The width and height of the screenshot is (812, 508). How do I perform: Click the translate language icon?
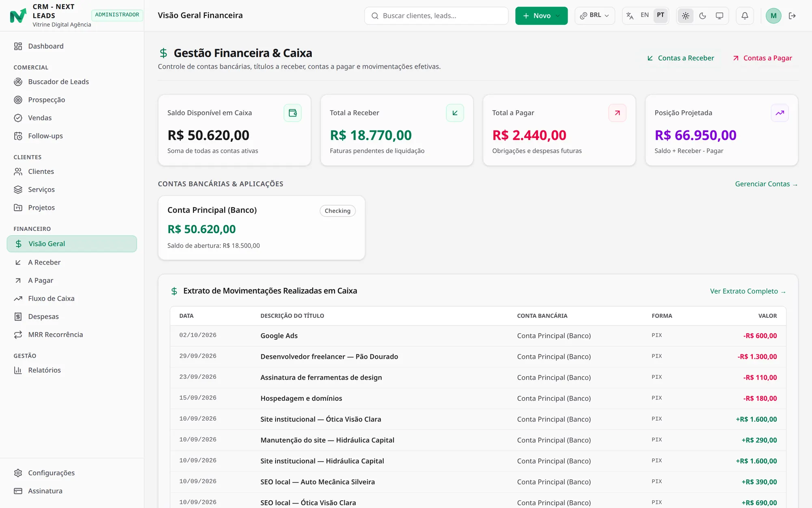[x=630, y=16]
